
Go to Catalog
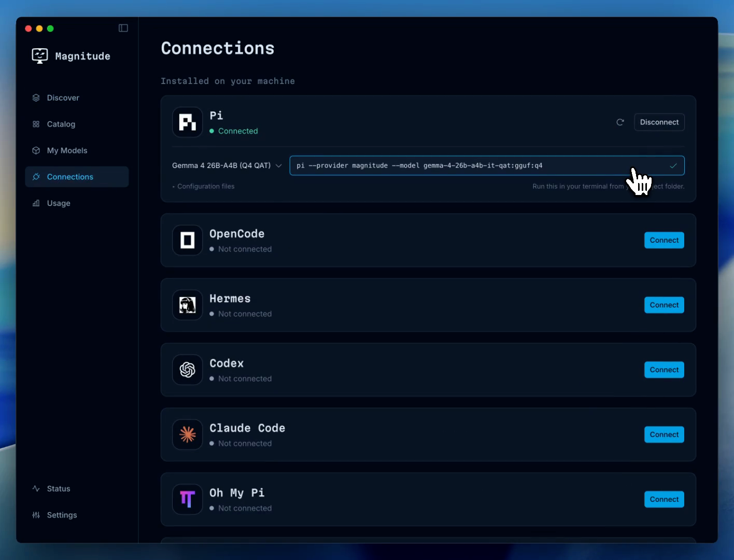click(77, 124)
